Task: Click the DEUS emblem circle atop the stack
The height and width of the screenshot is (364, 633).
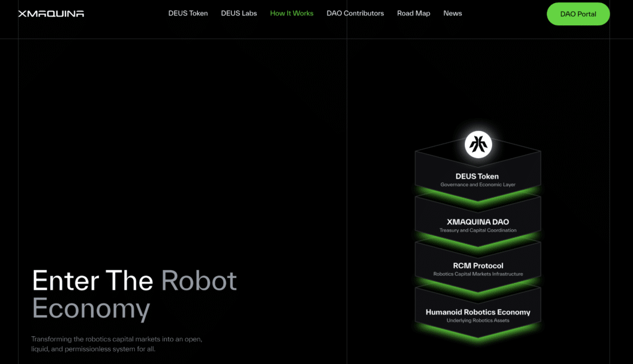Action: coord(478,144)
